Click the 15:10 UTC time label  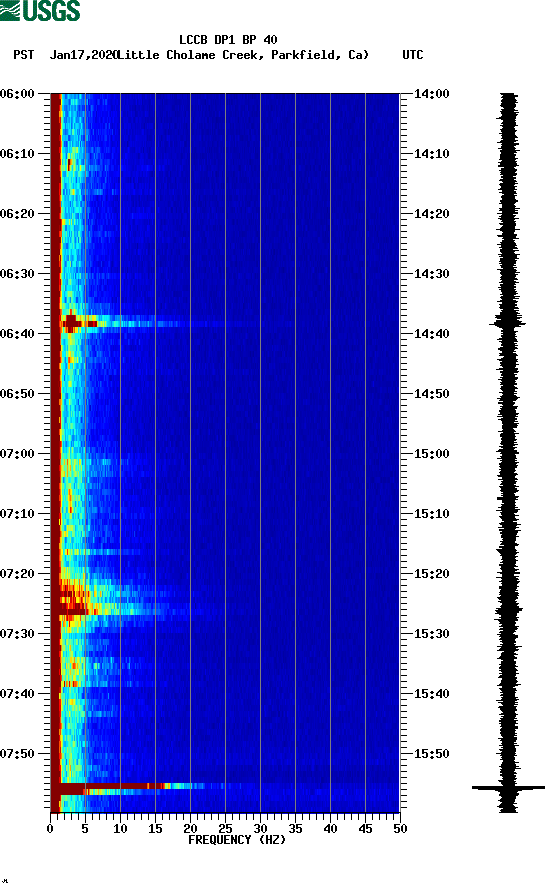point(431,514)
